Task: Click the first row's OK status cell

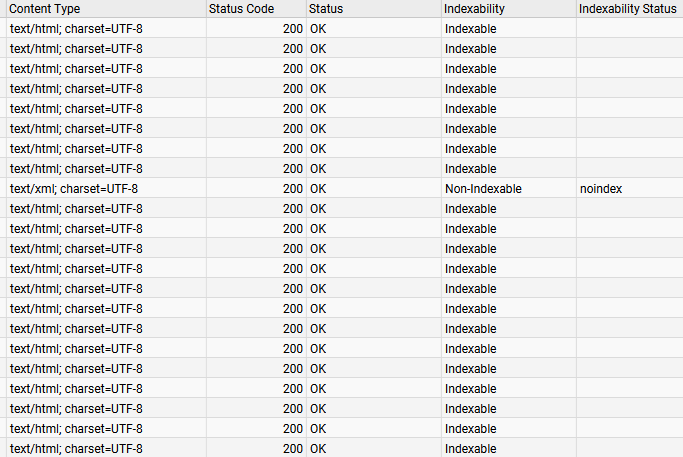Action: (318, 28)
